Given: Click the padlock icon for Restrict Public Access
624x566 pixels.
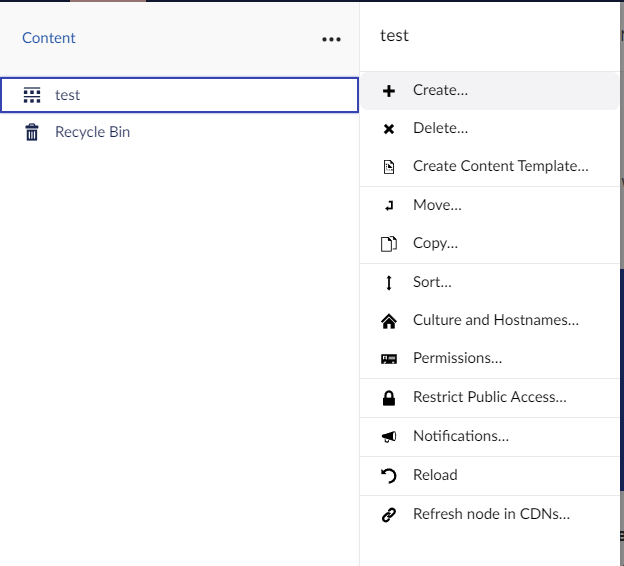Looking at the screenshot, I should point(389,398).
